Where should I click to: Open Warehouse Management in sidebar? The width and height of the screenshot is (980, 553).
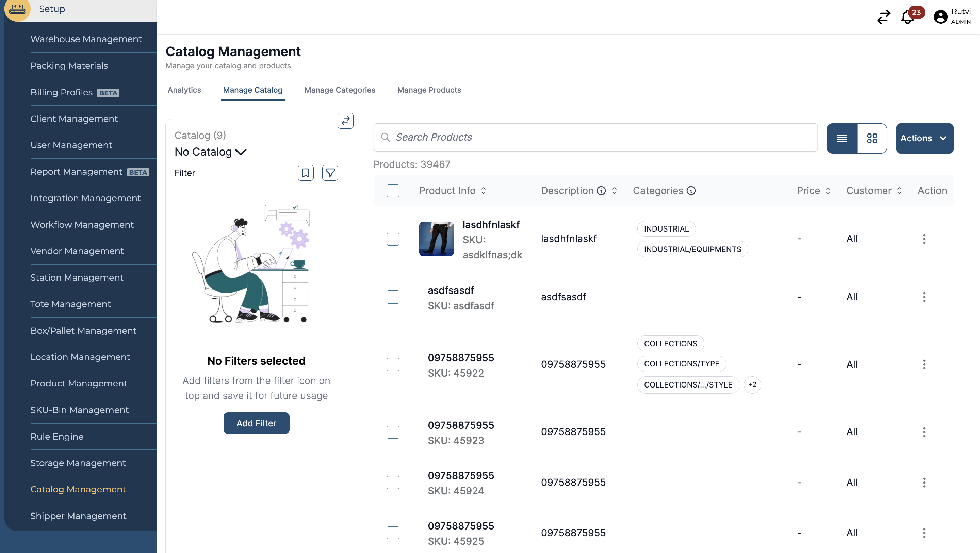tap(86, 39)
